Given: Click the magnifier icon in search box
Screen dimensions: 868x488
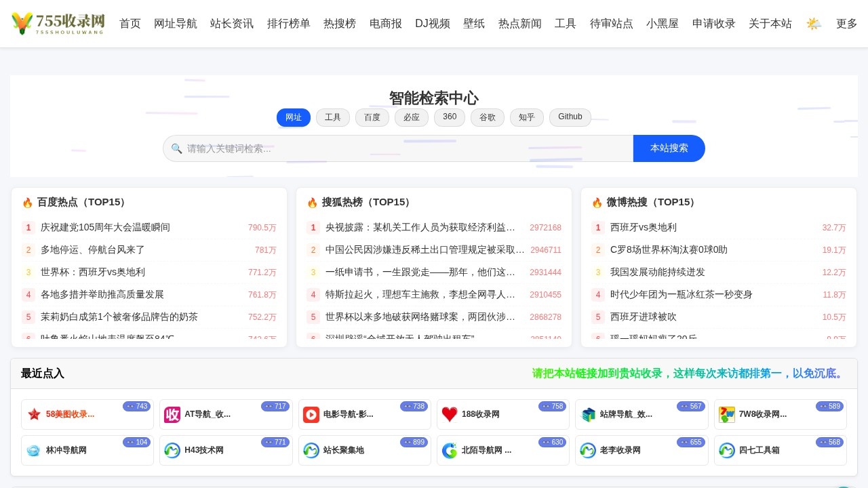Looking at the screenshot, I should [176, 148].
